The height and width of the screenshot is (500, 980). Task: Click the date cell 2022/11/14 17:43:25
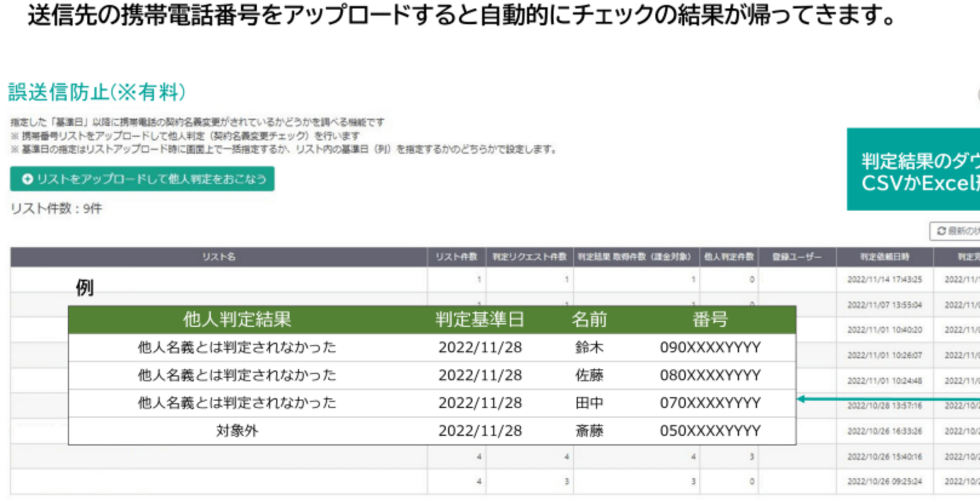coord(884,280)
